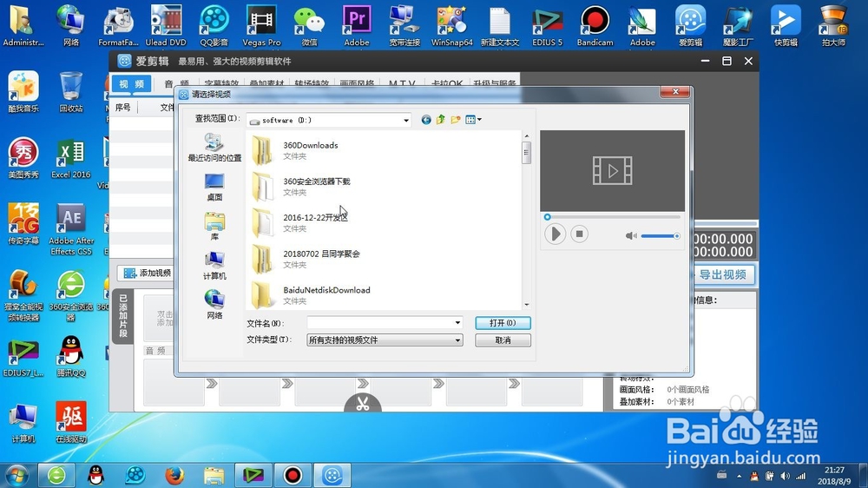Select Libraries (库) in dialog sidebar
Viewport: 868px width, 488px height.
click(x=214, y=227)
